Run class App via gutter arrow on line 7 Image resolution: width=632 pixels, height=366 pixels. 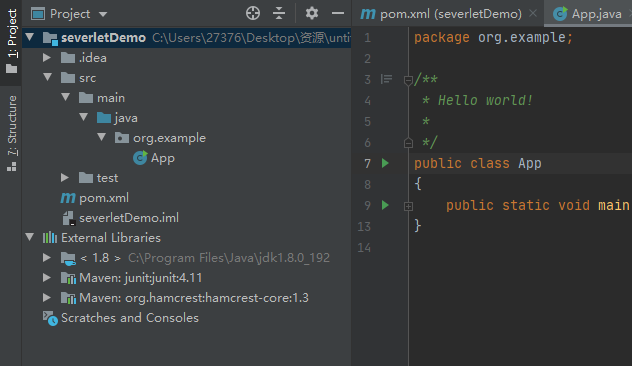tap(385, 163)
